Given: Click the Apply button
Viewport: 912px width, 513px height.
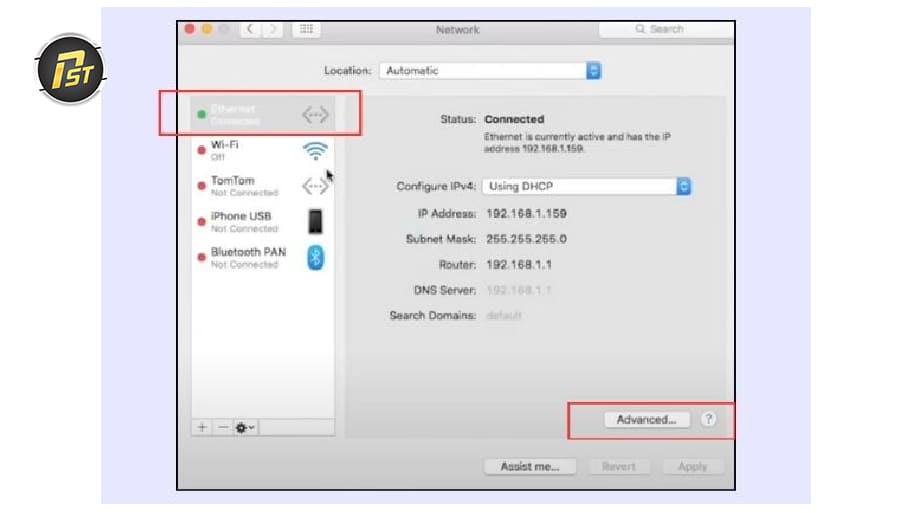Looking at the screenshot, I should (692, 466).
